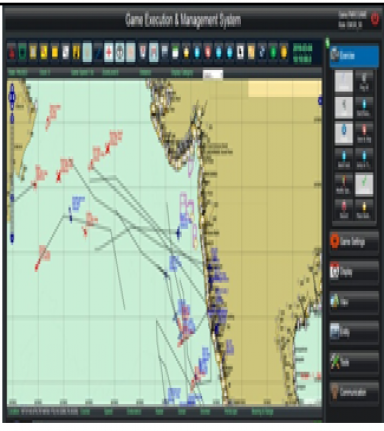Click the small blue button on map's right edge

coord(320,100)
